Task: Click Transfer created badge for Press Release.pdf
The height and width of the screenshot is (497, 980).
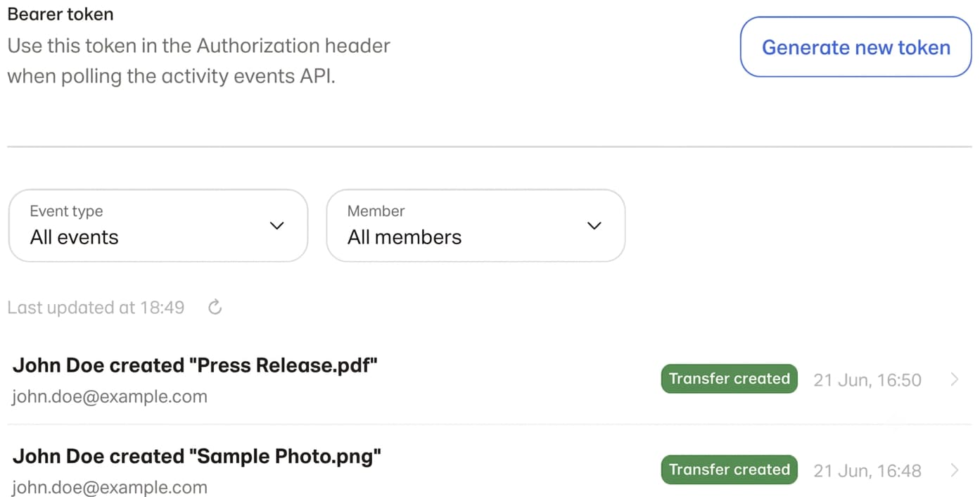Action: (x=730, y=379)
